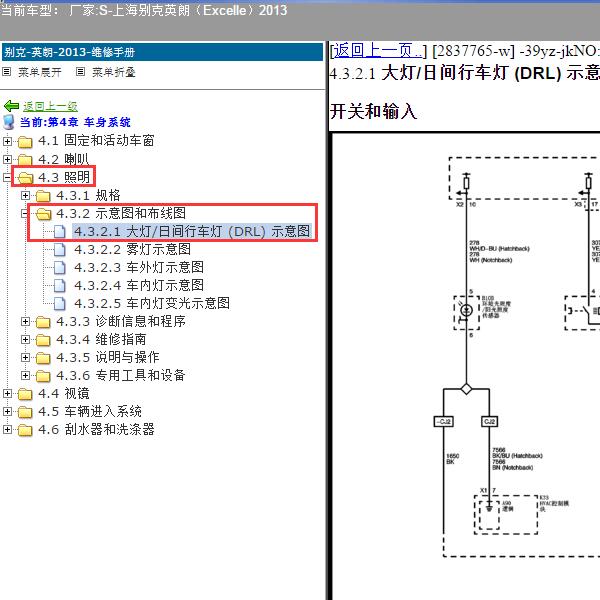Click folder icon for 4.4 视镜
The height and width of the screenshot is (600, 600).
pyautogui.click(x=25, y=394)
